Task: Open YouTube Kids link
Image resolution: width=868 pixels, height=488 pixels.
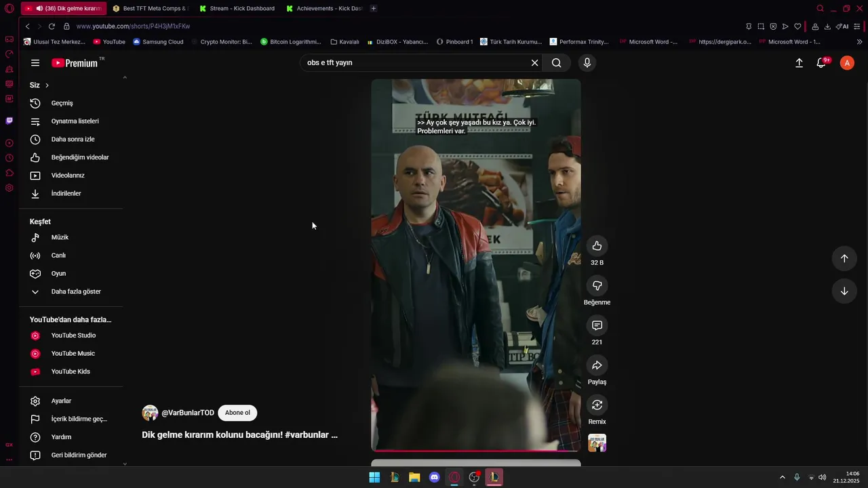Action: coord(71,371)
